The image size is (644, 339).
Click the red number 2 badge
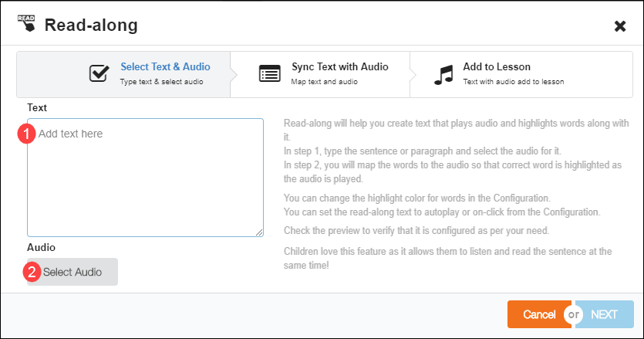[32, 272]
